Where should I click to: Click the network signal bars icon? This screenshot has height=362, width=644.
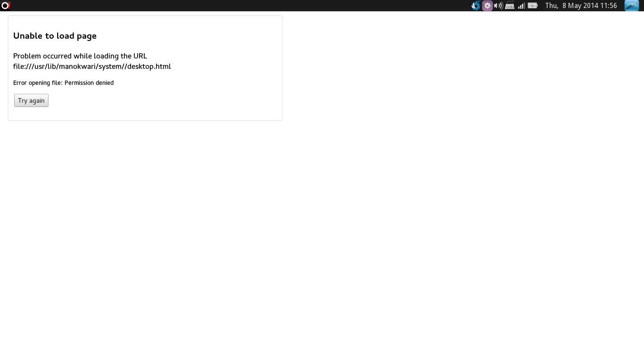click(521, 6)
